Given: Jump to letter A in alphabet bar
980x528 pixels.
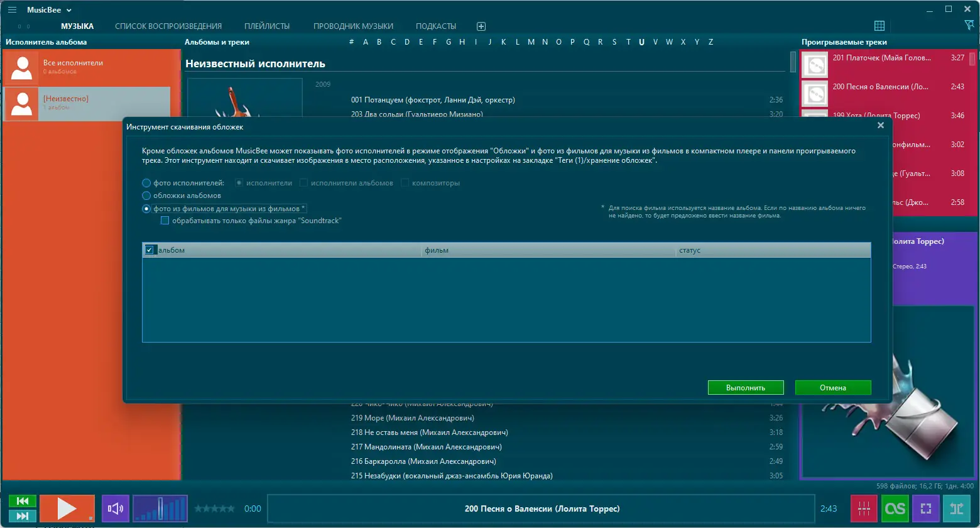Looking at the screenshot, I should (x=366, y=42).
